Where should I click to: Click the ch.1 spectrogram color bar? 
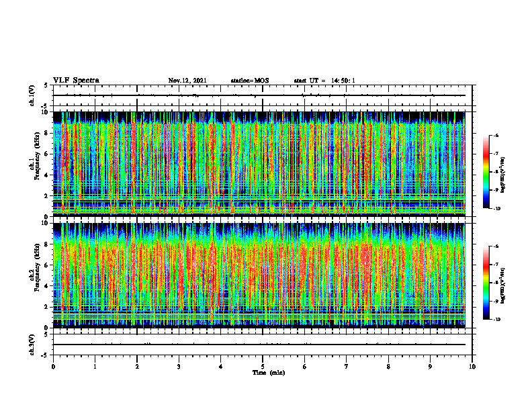486,172
